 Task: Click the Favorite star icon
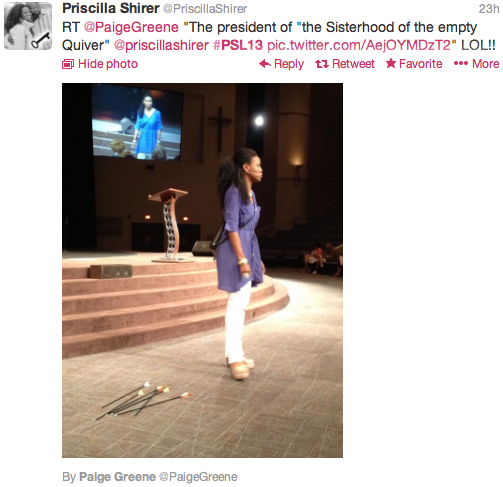pyautogui.click(x=391, y=63)
